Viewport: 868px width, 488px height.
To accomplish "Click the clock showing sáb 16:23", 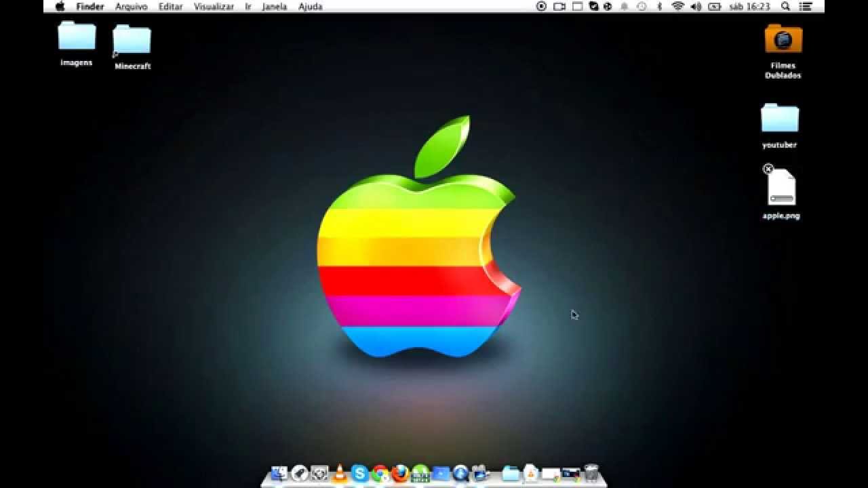I will point(749,6).
